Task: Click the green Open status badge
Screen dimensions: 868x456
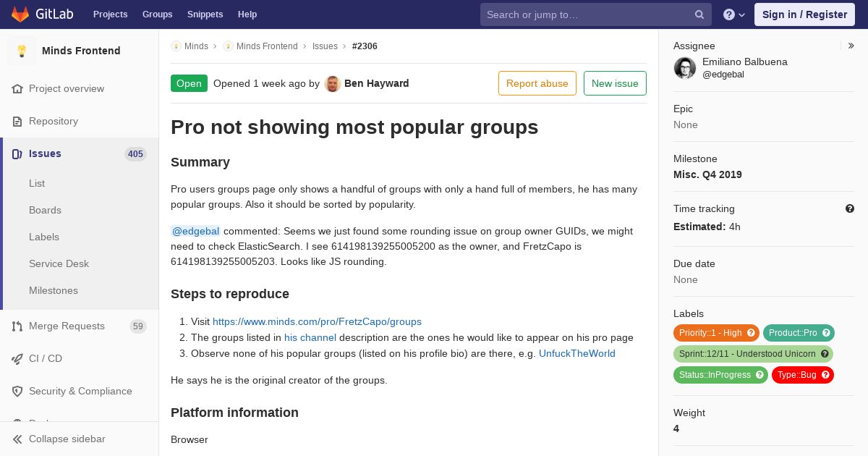Action: coord(189,83)
